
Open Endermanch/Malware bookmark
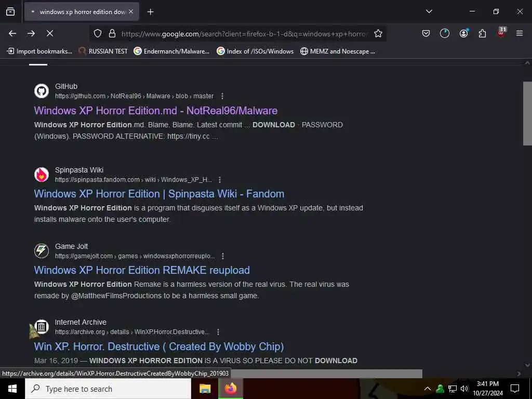pyautogui.click(x=171, y=51)
